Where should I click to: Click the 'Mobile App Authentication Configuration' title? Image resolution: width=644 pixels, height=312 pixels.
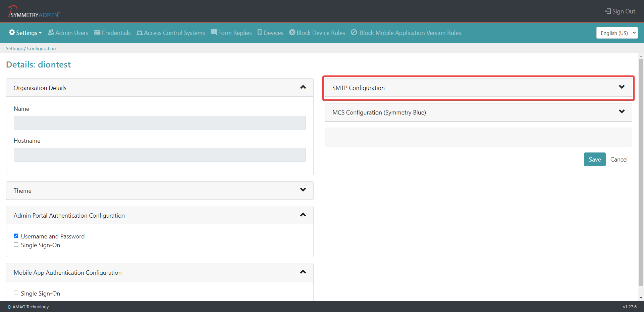click(x=67, y=273)
